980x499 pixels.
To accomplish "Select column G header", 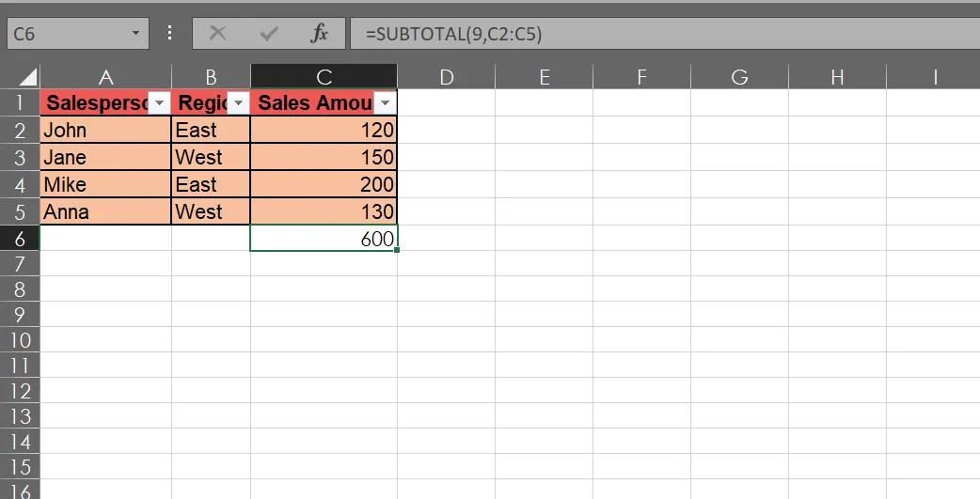I will tap(739, 77).
